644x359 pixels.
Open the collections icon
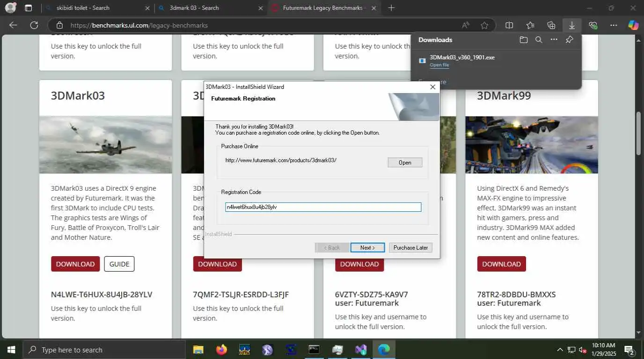tap(551, 25)
